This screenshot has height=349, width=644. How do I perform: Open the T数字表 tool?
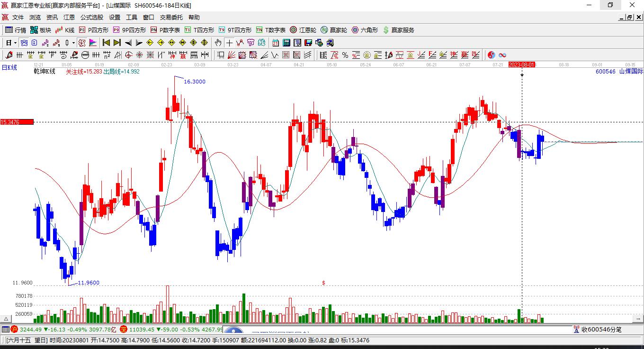(270, 30)
